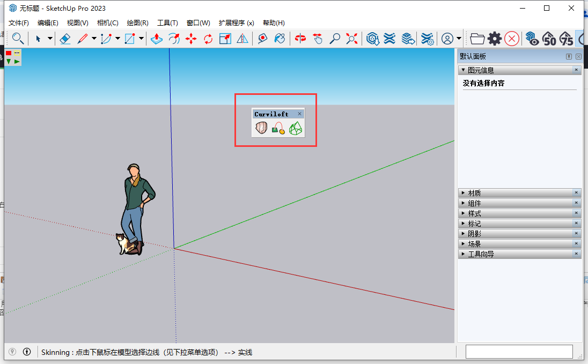Screen dimensions: 588x364
Task: Close the Curviloft toolbar
Action: (x=300, y=113)
